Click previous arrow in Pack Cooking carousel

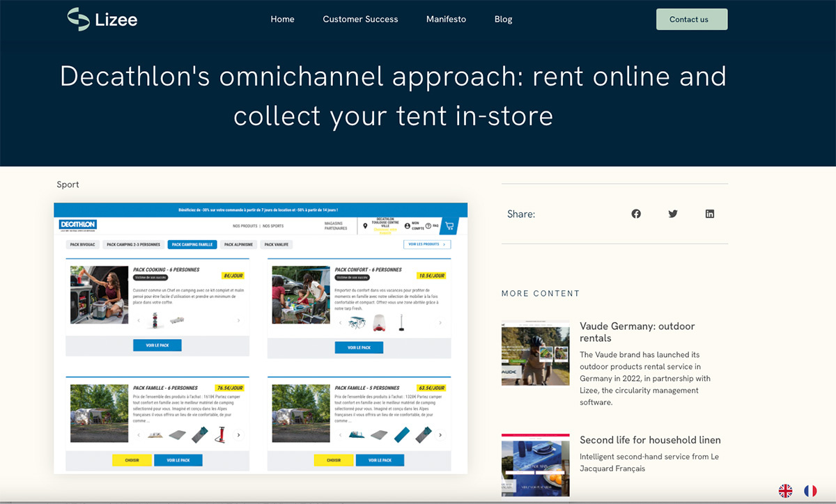(138, 321)
